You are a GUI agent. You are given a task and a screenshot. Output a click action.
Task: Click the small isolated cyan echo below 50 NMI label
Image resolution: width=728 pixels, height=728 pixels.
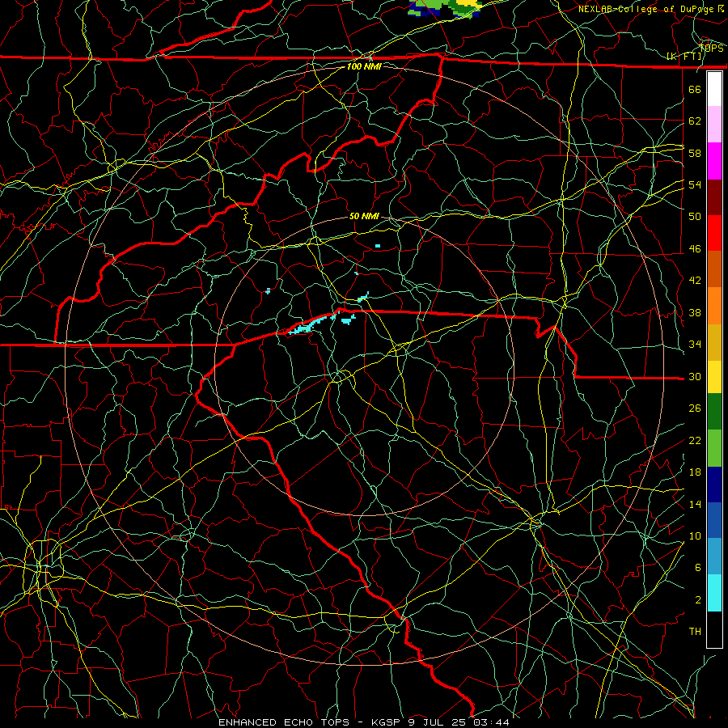click(x=378, y=246)
